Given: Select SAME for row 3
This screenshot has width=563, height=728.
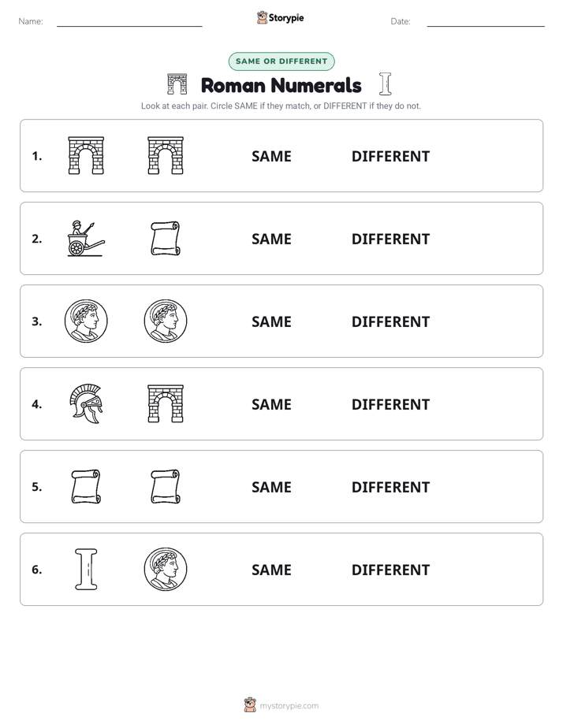Looking at the screenshot, I should point(271,321).
